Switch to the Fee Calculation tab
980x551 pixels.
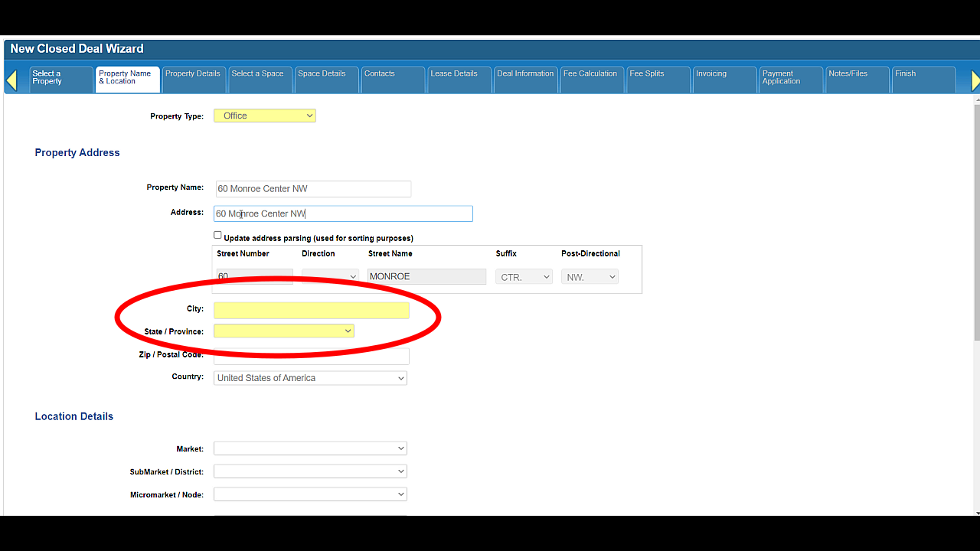(591, 80)
